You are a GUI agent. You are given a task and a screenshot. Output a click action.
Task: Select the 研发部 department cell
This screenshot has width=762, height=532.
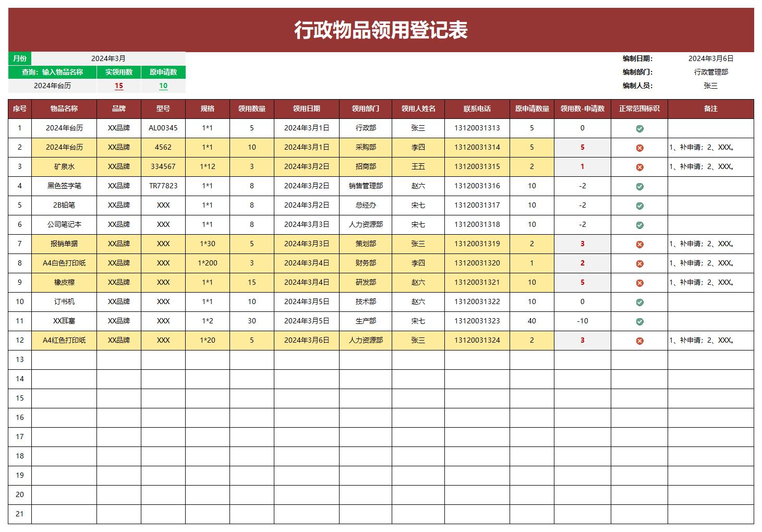[x=366, y=282]
